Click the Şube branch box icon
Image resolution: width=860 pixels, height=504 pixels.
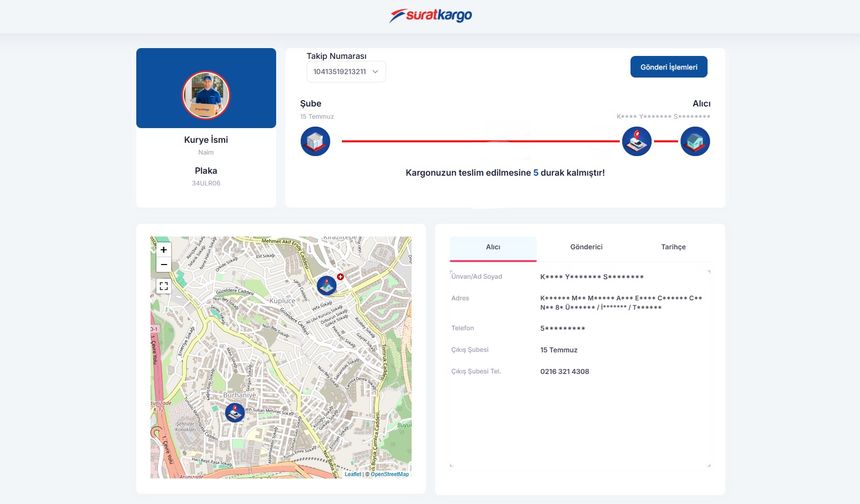click(315, 141)
